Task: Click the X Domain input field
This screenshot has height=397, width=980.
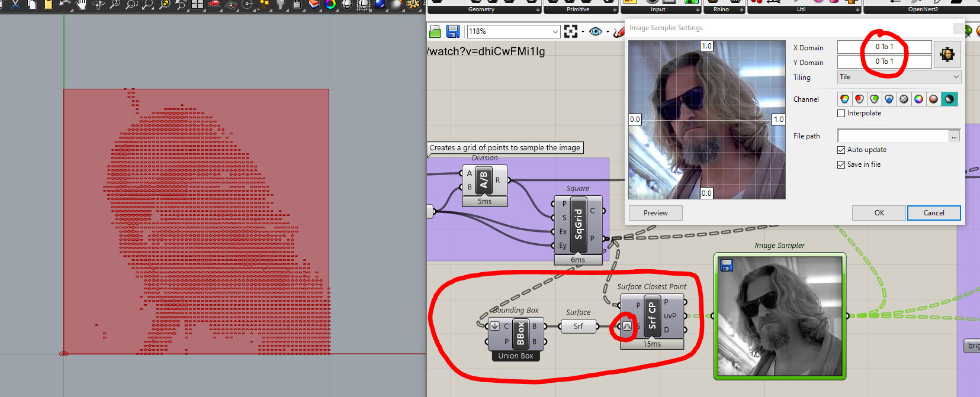Action: pyautogui.click(x=884, y=47)
